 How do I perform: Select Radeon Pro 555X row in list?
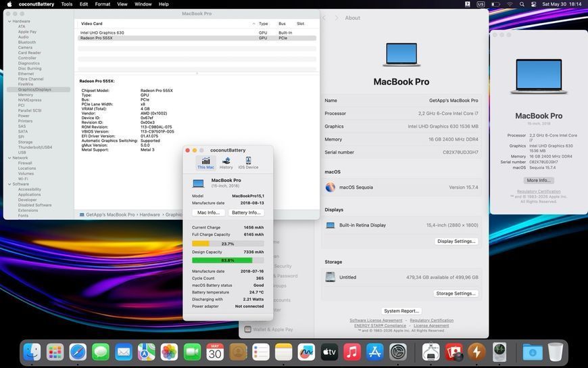[197, 38]
